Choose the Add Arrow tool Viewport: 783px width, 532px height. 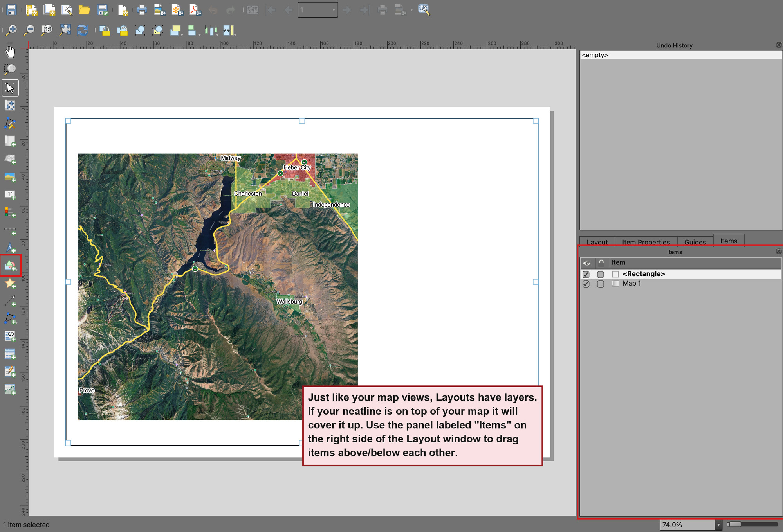(10, 301)
